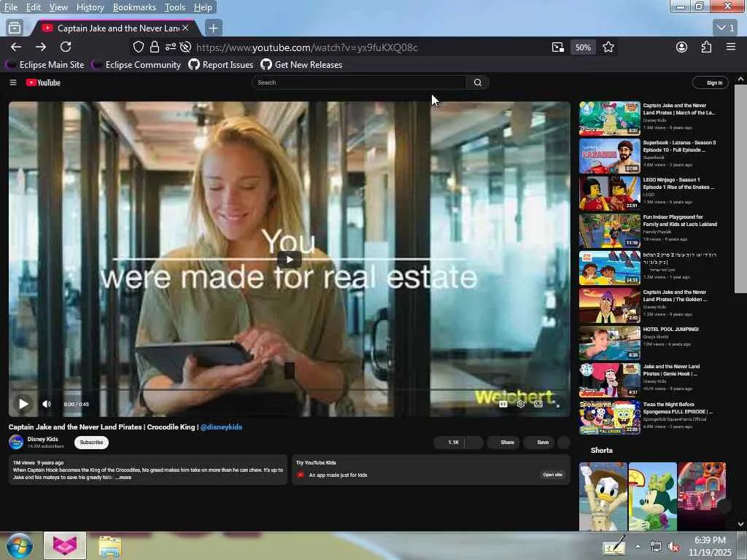Bookmark this page with the star icon
Viewport: 747px width, 560px height.
(608, 47)
